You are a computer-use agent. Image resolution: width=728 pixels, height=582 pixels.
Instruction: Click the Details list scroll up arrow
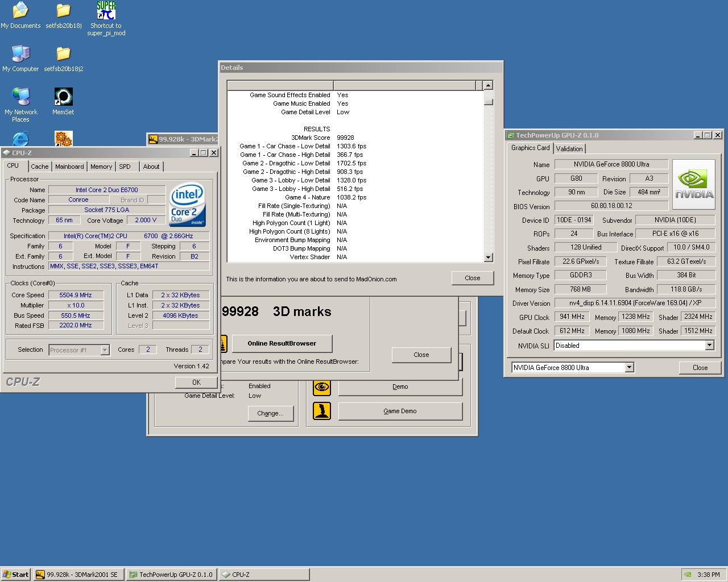pyautogui.click(x=488, y=85)
